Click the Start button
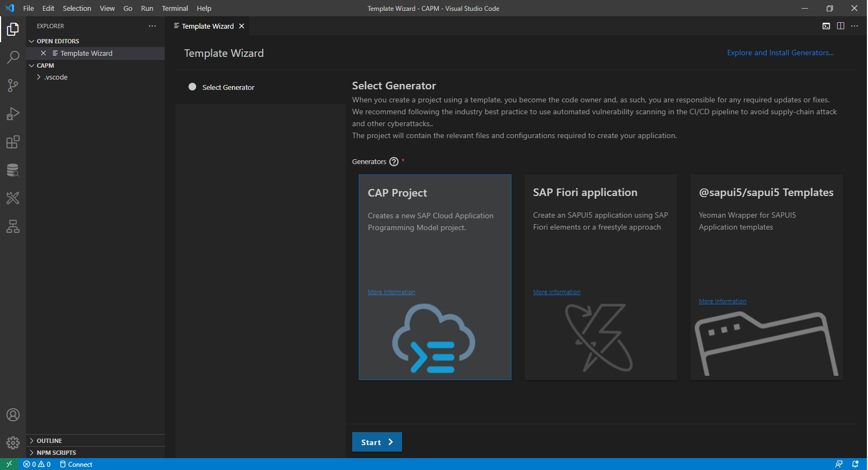Screen dimensions: 868x470 click(x=377, y=442)
